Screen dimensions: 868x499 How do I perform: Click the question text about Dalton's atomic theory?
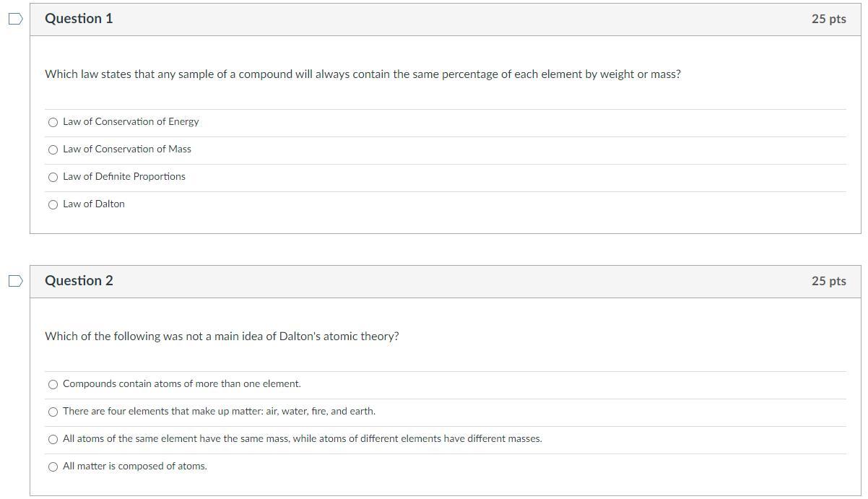pos(222,337)
